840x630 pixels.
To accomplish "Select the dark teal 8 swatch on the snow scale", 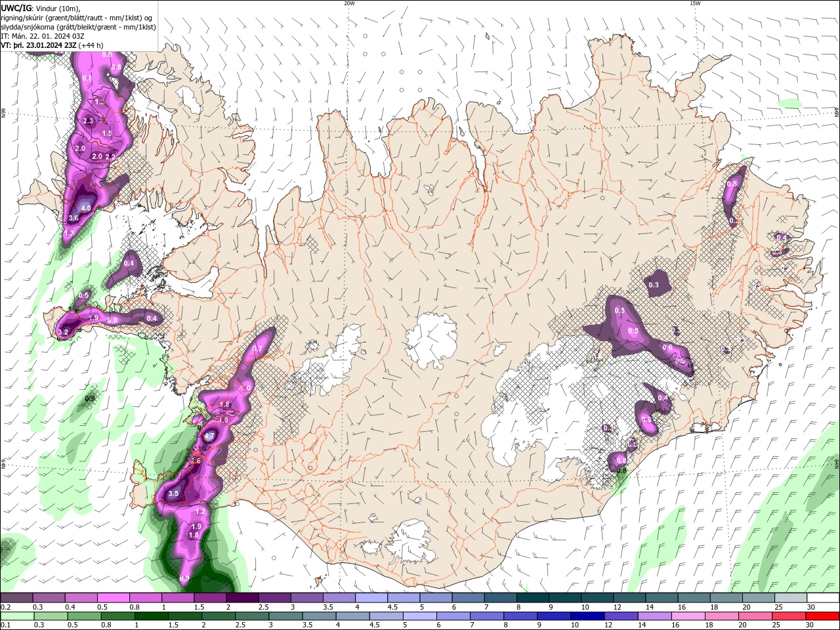I will 532,598.
